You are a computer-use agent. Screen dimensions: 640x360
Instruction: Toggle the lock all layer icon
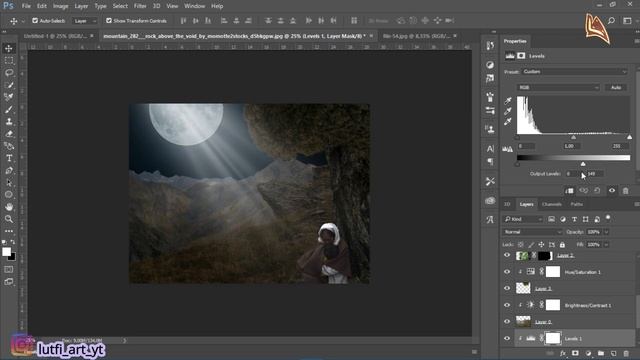[562, 244]
